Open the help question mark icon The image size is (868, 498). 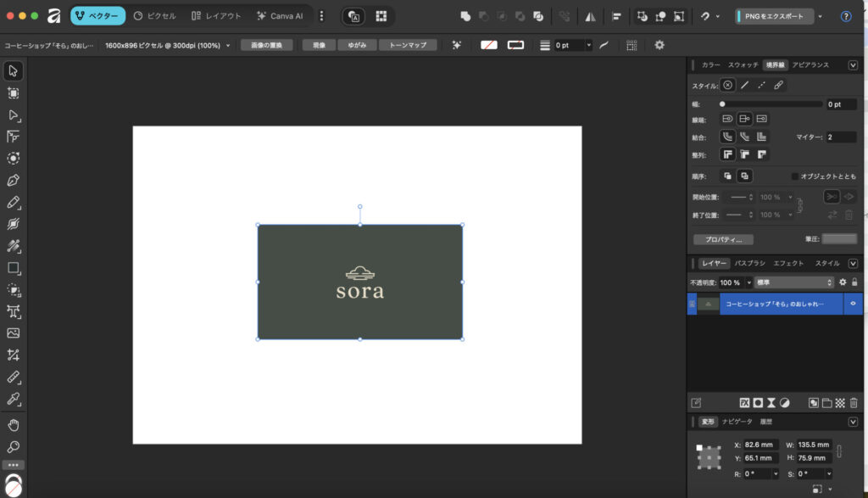point(845,16)
